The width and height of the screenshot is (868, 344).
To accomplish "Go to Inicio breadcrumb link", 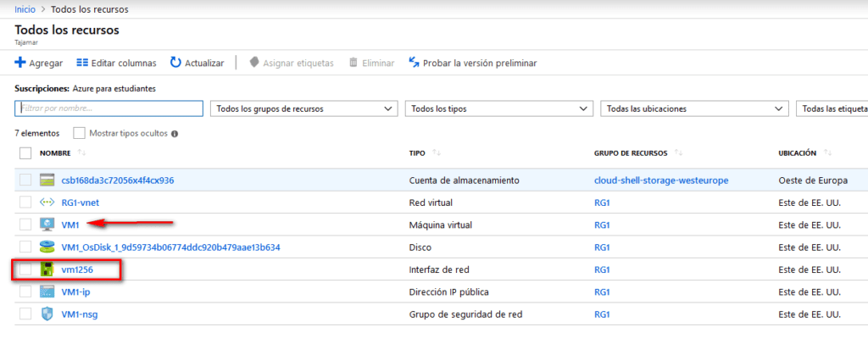I will (x=25, y=8).
